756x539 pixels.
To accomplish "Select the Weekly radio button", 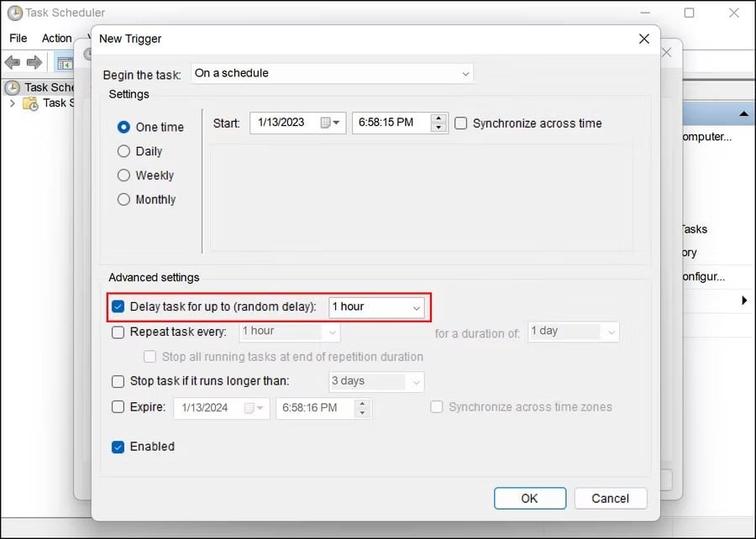I will (x=123, y=175).
